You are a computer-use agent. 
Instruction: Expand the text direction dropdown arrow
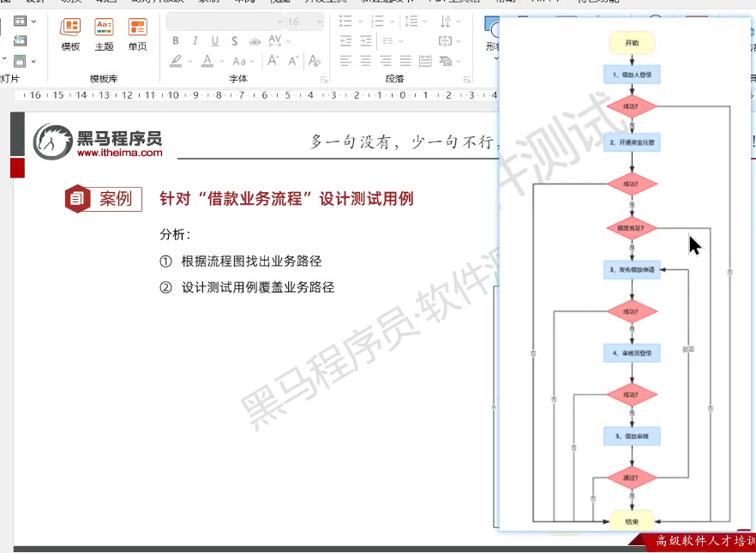458,21
